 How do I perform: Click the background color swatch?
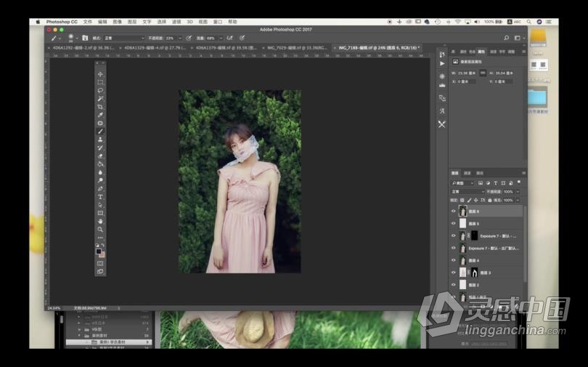point(102,255)
